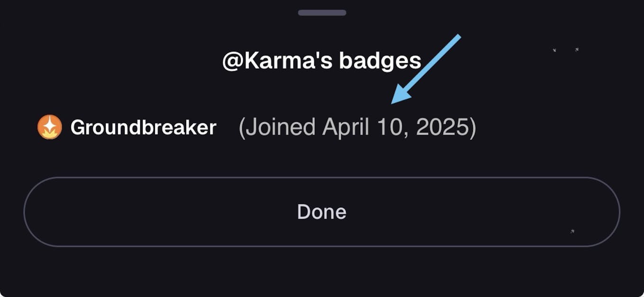Click the blue arrow annotation head

point(397,97)
